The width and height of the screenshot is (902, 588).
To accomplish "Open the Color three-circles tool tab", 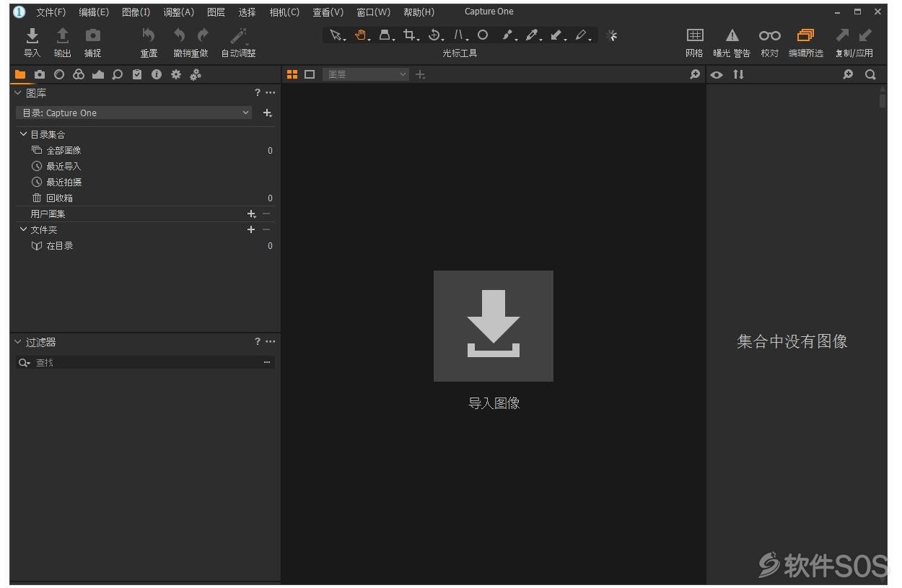I will pyautogui.click(x=79, y=74).
